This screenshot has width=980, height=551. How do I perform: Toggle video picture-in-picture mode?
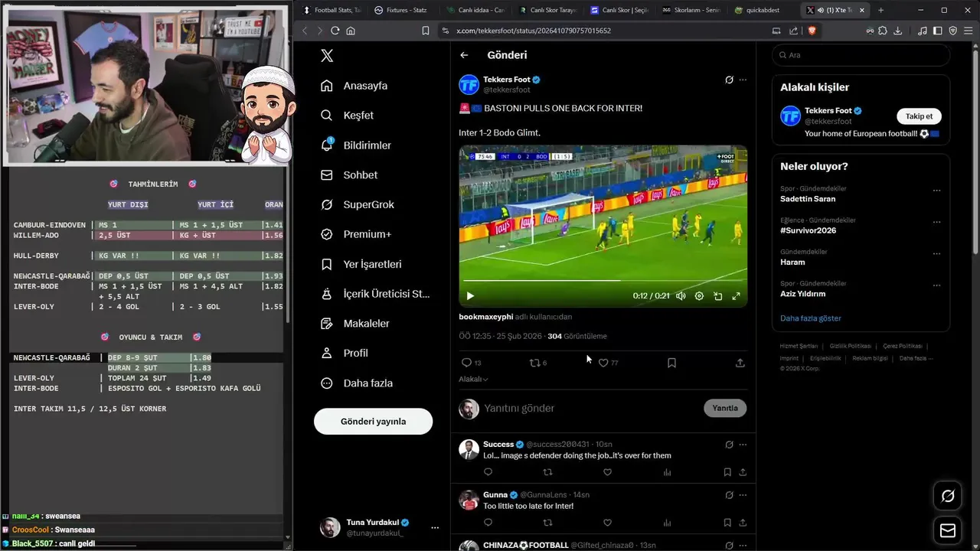717,296
